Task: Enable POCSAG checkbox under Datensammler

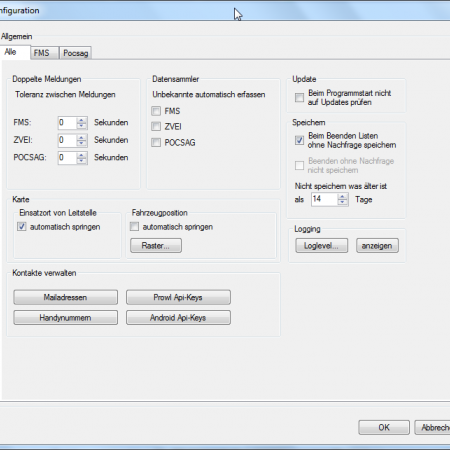Action: pos(156,142)
